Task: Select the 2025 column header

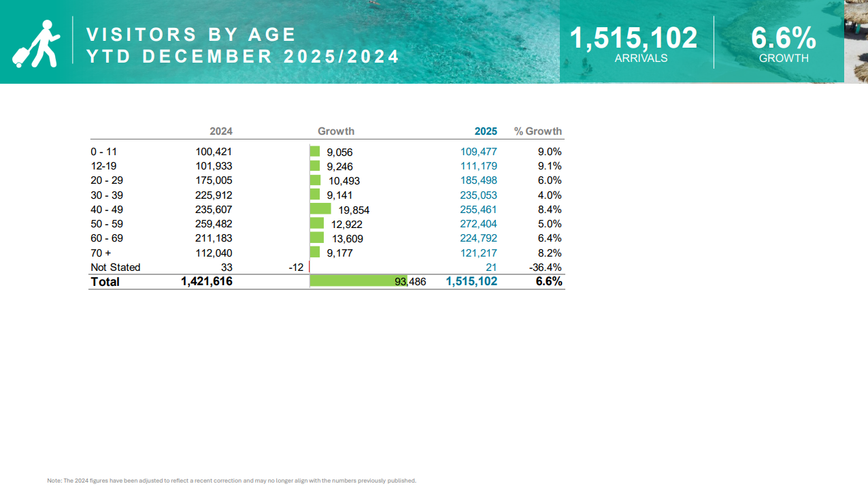Action: tap(486, 131)
